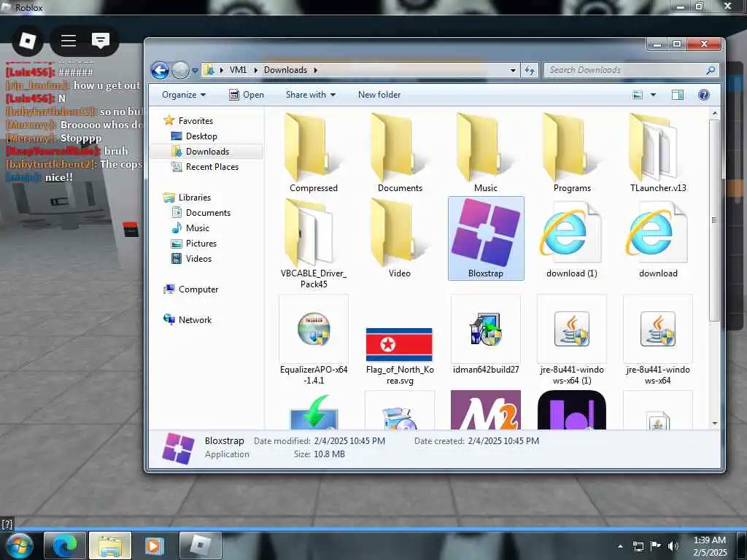Viewport: 747px width, 560px height.
Task: Refresh the Downloads folder view
Action: tap(530, 71)
